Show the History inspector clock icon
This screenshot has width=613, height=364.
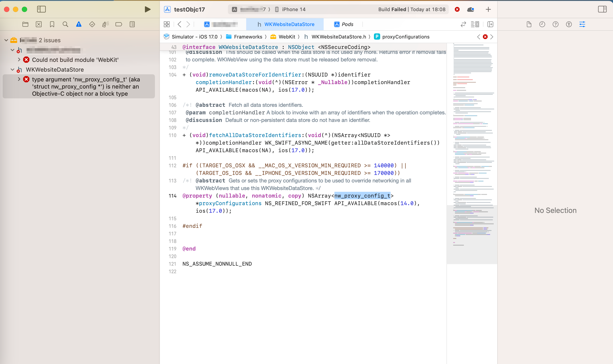542,24
